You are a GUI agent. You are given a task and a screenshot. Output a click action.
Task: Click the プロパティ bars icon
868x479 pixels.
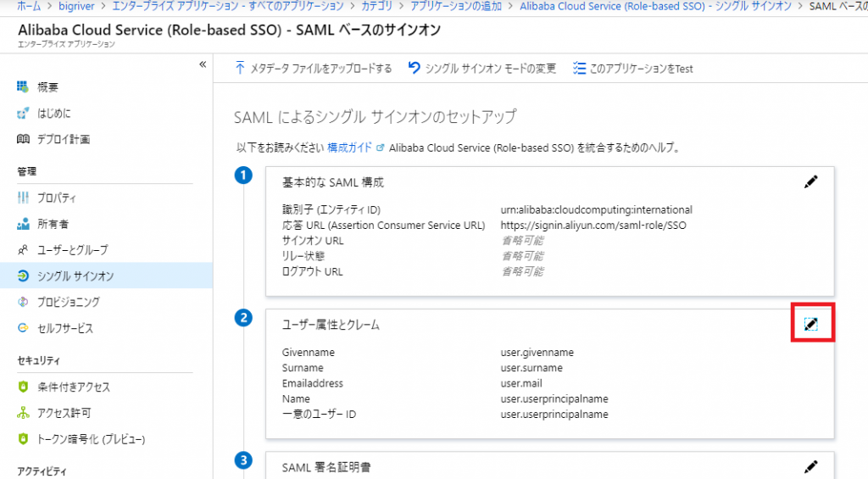pos(23,198)
